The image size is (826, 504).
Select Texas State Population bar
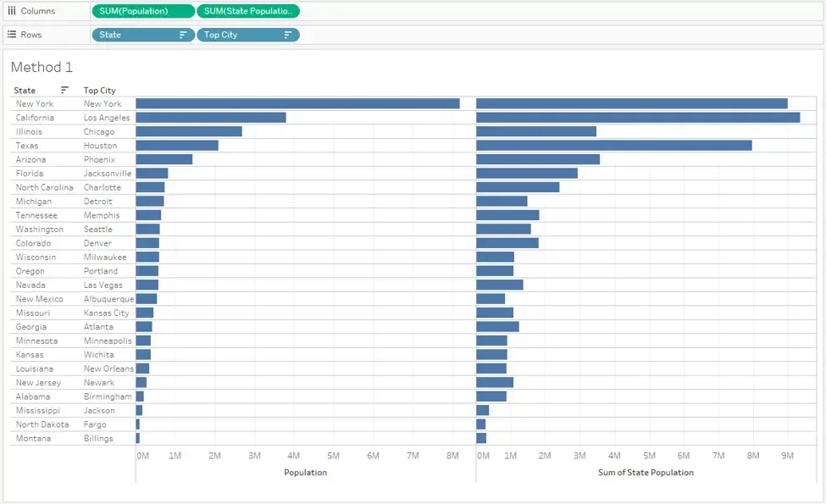[x=613, y=146]
